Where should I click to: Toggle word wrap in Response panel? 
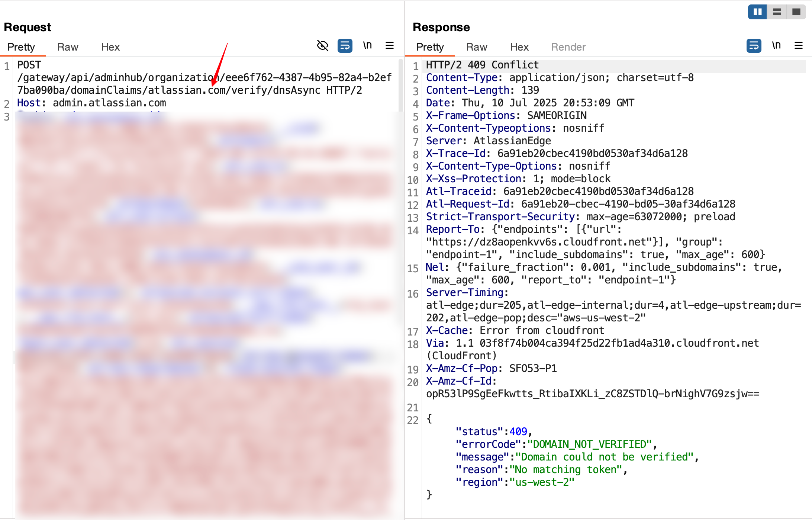(754, 46)
